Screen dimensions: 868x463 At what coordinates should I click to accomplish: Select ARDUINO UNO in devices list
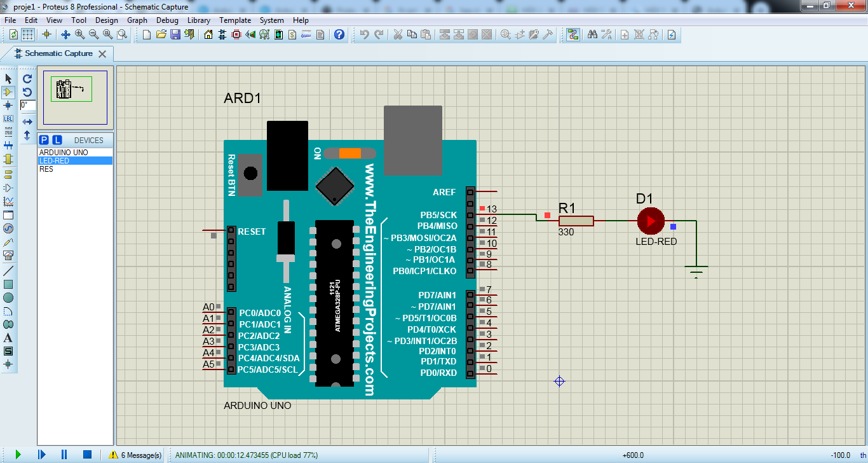point(75,153)
